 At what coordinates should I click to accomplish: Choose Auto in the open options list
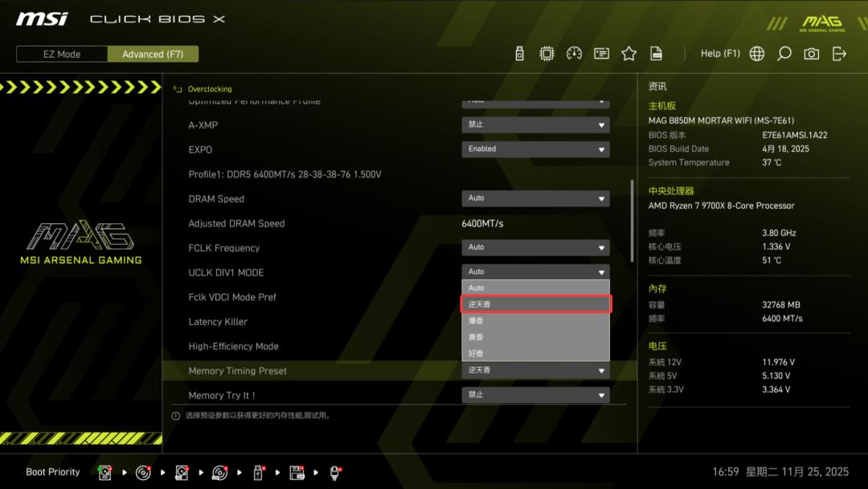coord(535,287)
